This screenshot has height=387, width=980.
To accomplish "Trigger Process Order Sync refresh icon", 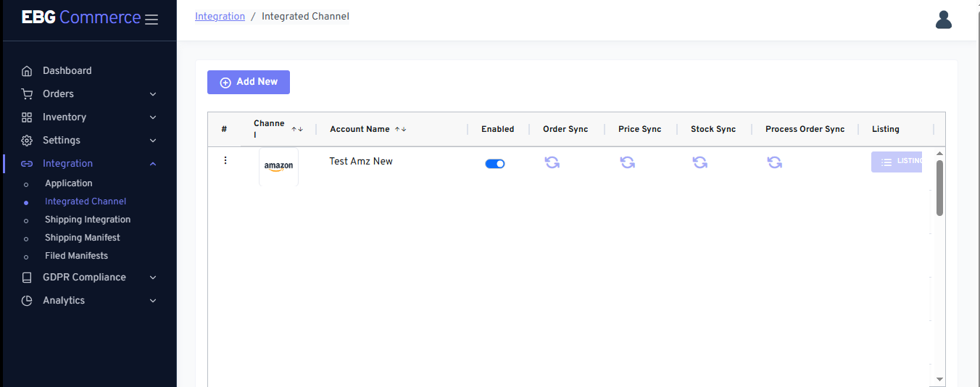I will (775, 162).
